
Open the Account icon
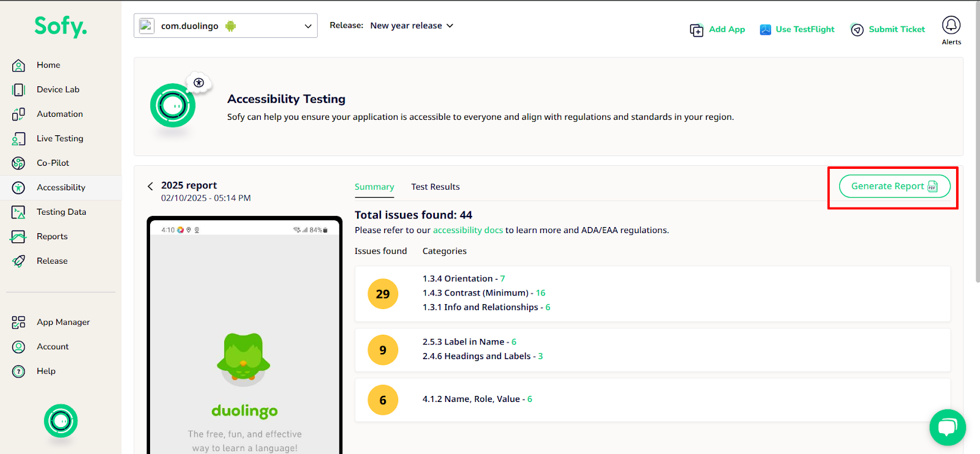pyautogui.click(x=18, y=346)
